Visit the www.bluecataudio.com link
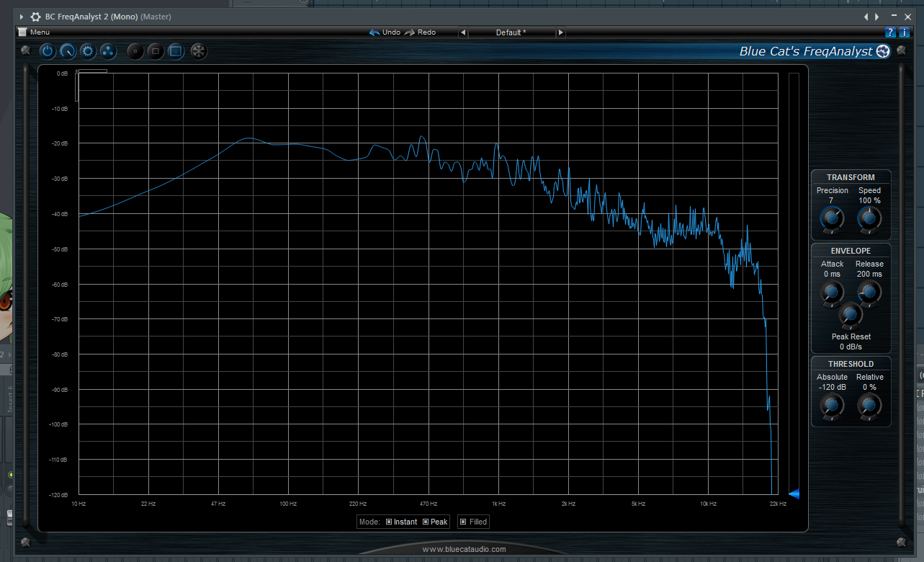The image size is (924, 562). tap(464, 549)
